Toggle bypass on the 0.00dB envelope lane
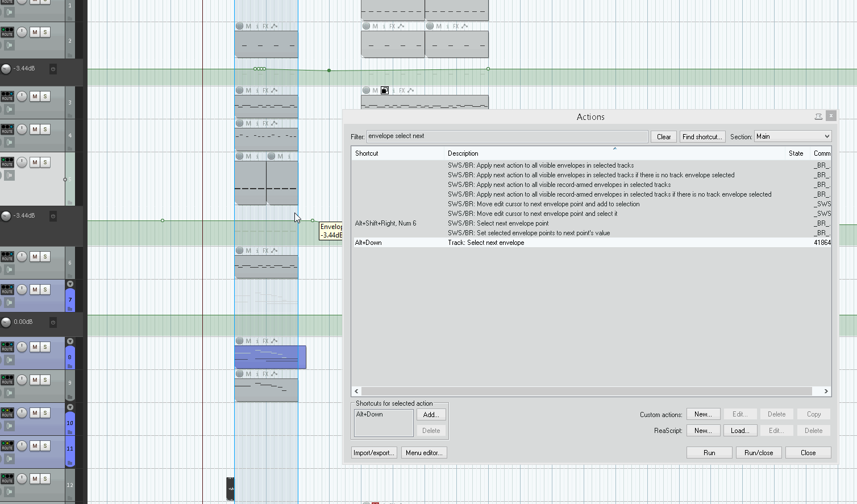857x504 pixels. 53,322
